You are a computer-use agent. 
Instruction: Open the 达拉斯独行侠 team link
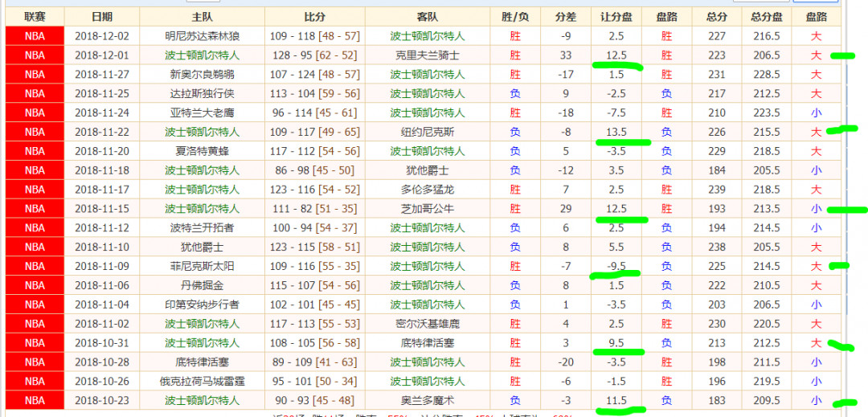pos(202,94)
